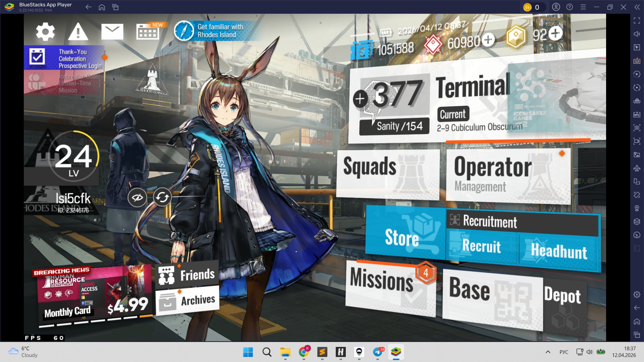This screenshot has width=644, height=362.
Task: Open the Headhunt button
Action: click(x=559, y=252)
